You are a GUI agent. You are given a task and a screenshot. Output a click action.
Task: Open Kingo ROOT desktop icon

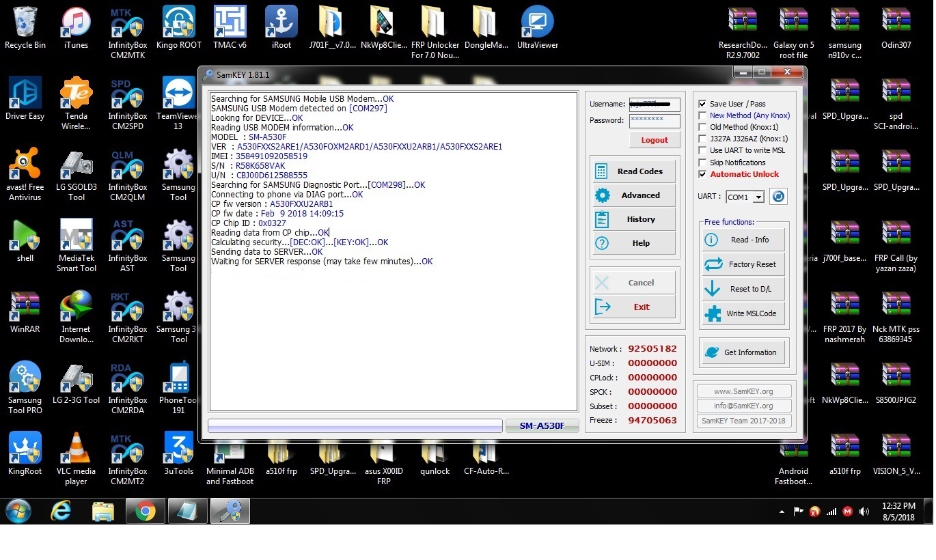tap(179, 29)
